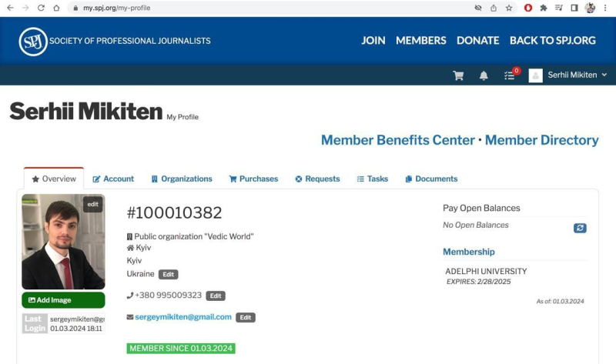The height and width of the screenshot is (364, 616).
Task: Expand the Serhii Mikiten user dropdown
Action: pos(567,75)
